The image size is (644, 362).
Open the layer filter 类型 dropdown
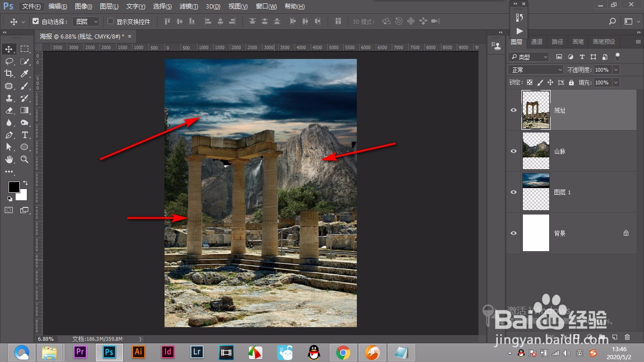click(x=528, y=57)
